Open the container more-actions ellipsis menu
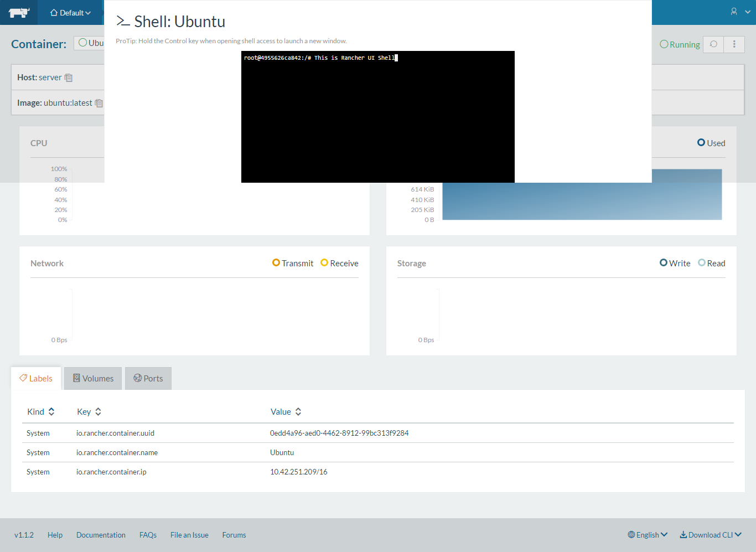This screenshot has height=552, width=756. 734,44
